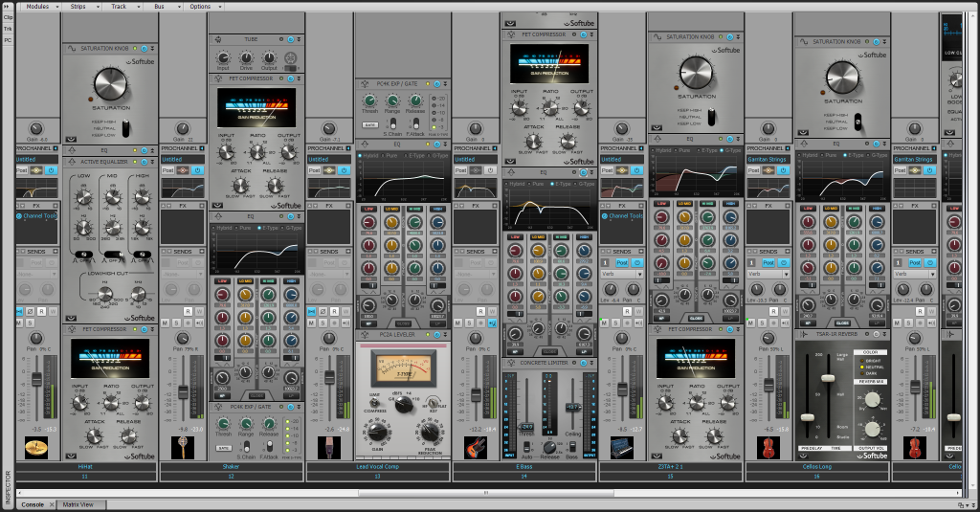Click the E Bass guitar icon
Image resolution: width=980 pixels, height=512 pixels.
[476, 448]
